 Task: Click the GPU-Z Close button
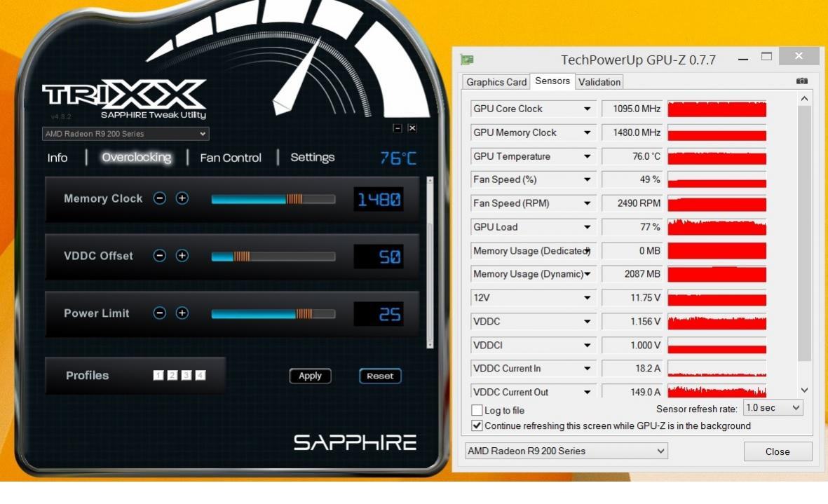(778, 451)
